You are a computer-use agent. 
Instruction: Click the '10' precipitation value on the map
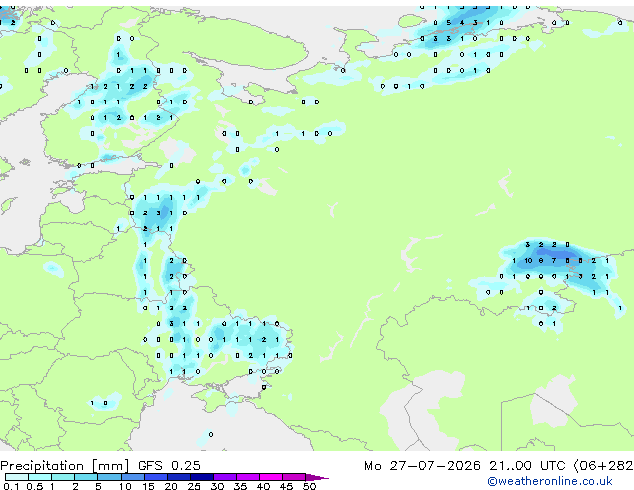(x=528, y=261)
